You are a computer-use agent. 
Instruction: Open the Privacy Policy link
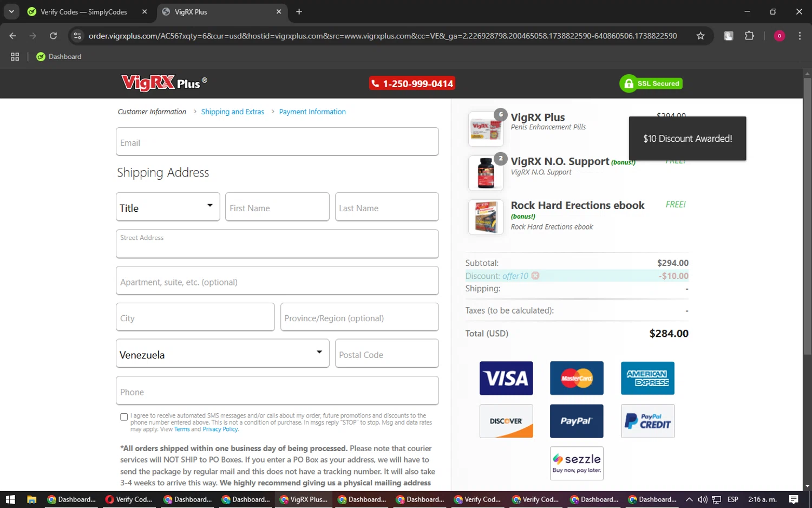tap(220, 429)
